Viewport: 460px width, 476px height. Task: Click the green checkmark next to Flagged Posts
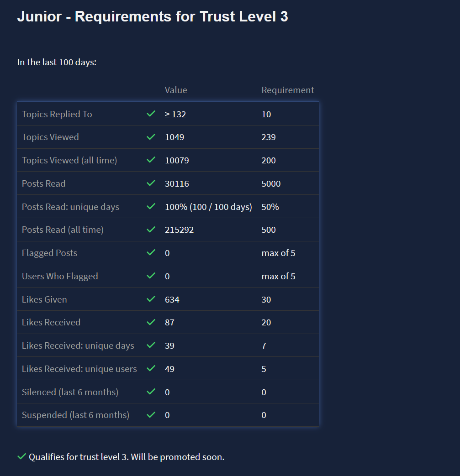pyautogui.click(x=151, y=253)
